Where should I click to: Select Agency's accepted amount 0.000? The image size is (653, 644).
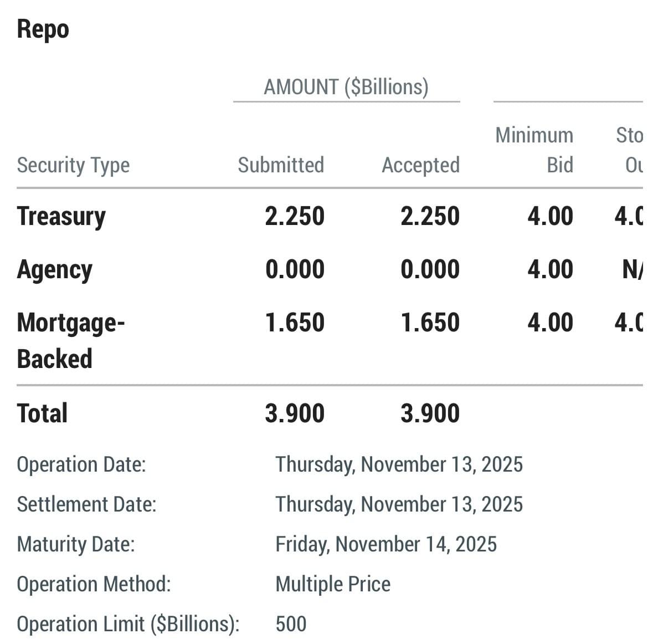tap(430, 270)
